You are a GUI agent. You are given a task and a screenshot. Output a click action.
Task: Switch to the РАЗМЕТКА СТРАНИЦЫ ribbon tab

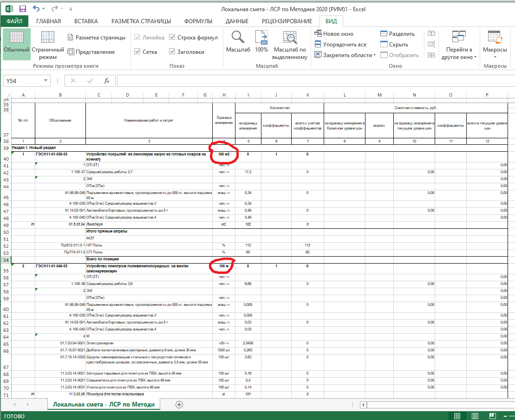pyautogui.click(x=141, y=21)
